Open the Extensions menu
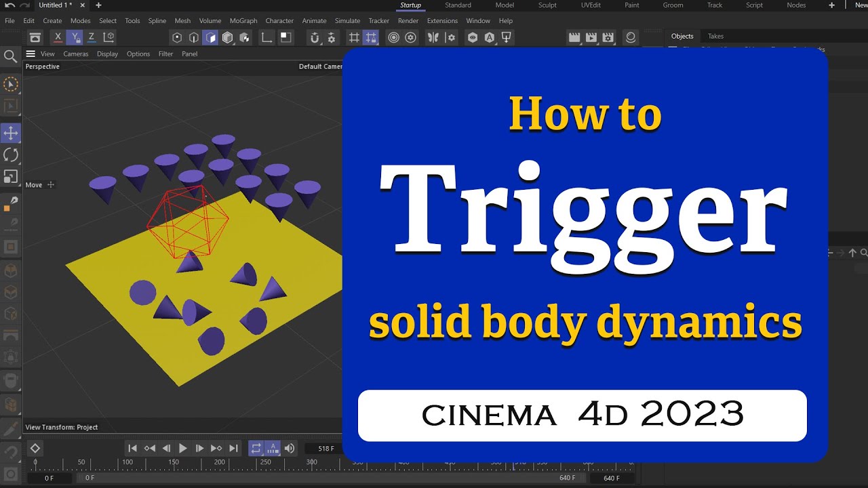The image size is (868, 488). pos(442,21)
